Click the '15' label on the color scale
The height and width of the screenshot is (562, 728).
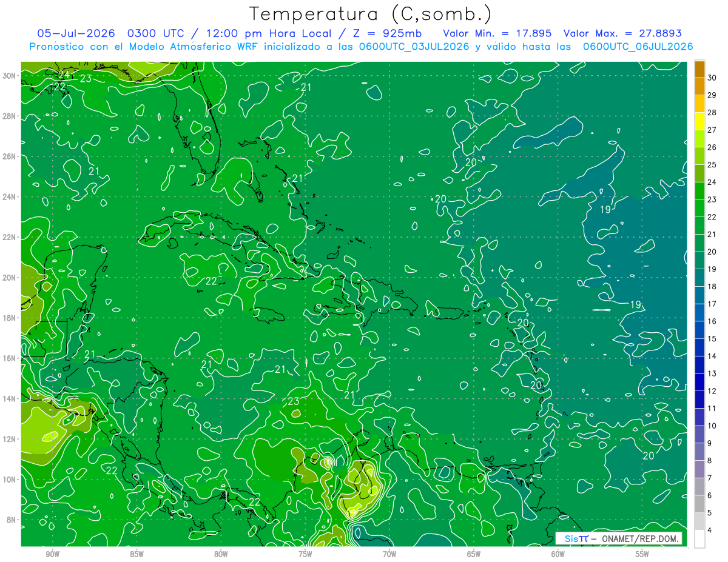(712, 338)
